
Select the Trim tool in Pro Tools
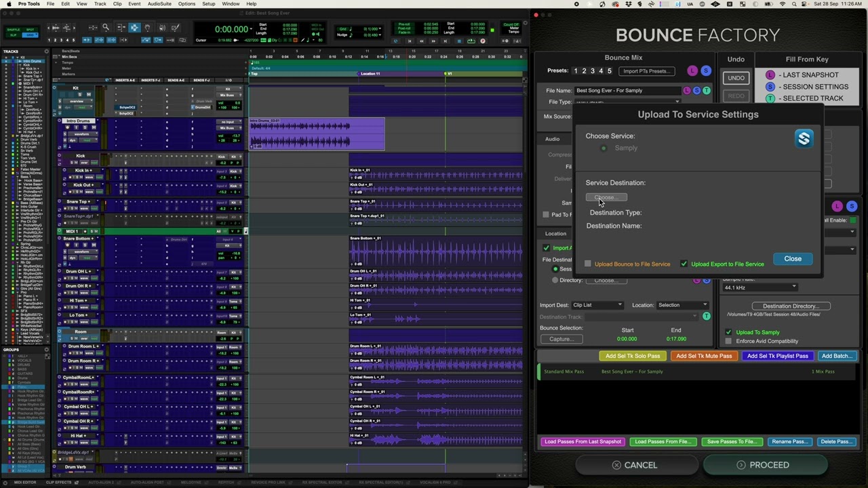[120, 28]
